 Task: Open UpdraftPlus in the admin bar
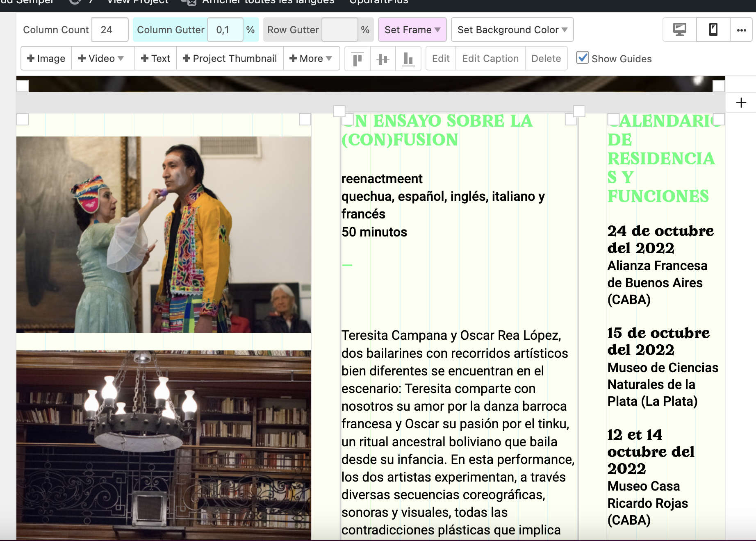(x=378, y=2)
